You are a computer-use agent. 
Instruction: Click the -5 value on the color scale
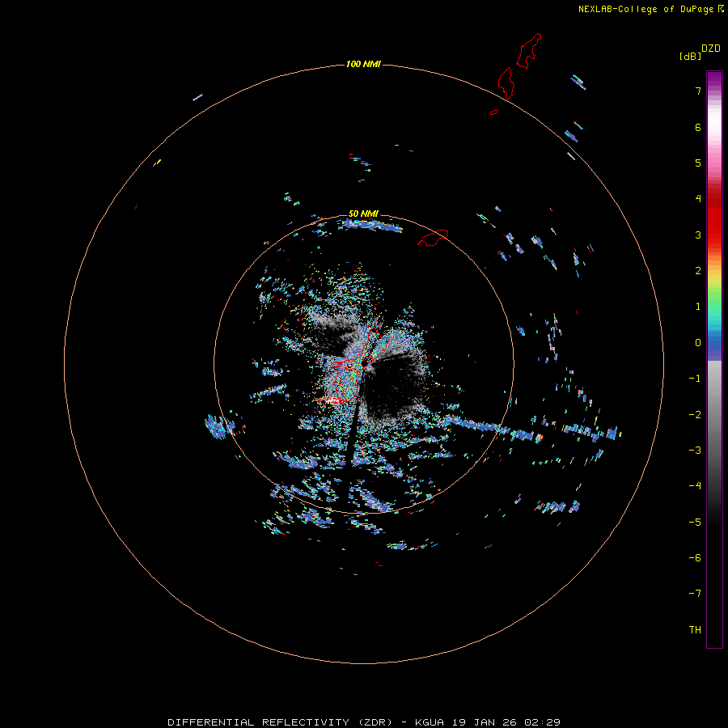695,523
